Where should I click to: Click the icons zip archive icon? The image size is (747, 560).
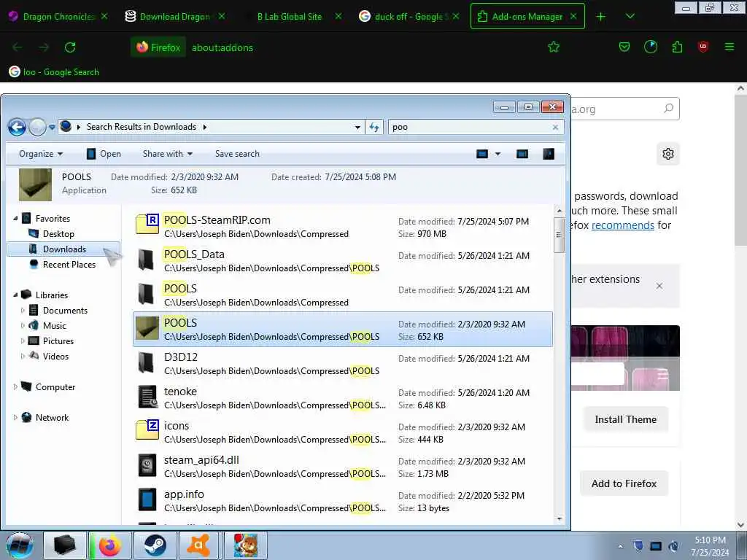pyautogui.click(x=147, y=429)
